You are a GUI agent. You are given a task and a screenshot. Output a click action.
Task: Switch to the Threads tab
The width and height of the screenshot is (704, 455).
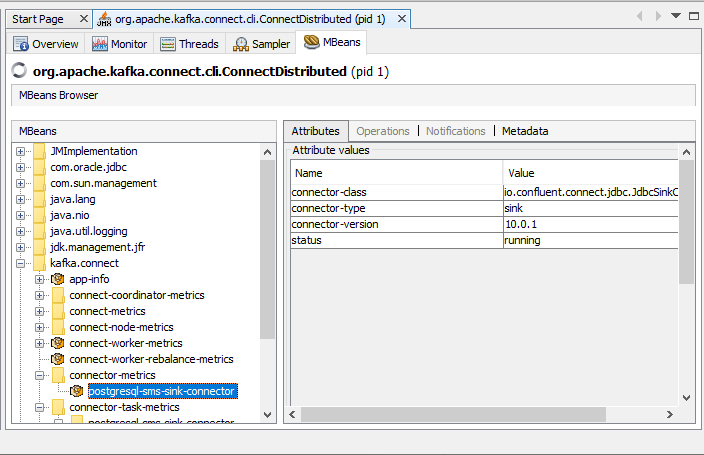click(190, 43)
